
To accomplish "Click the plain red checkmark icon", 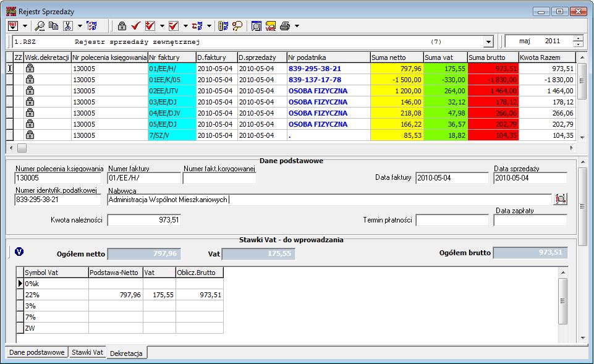I will coord(135,26).
